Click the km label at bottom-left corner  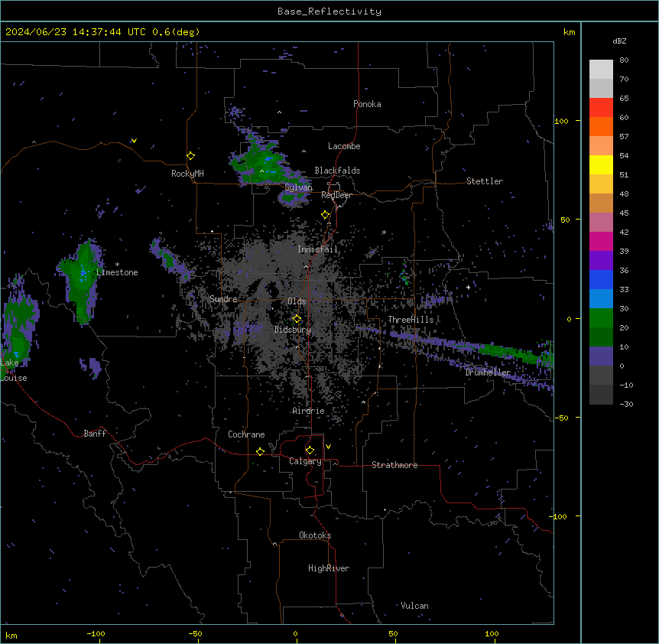click(x=11, y=635)
